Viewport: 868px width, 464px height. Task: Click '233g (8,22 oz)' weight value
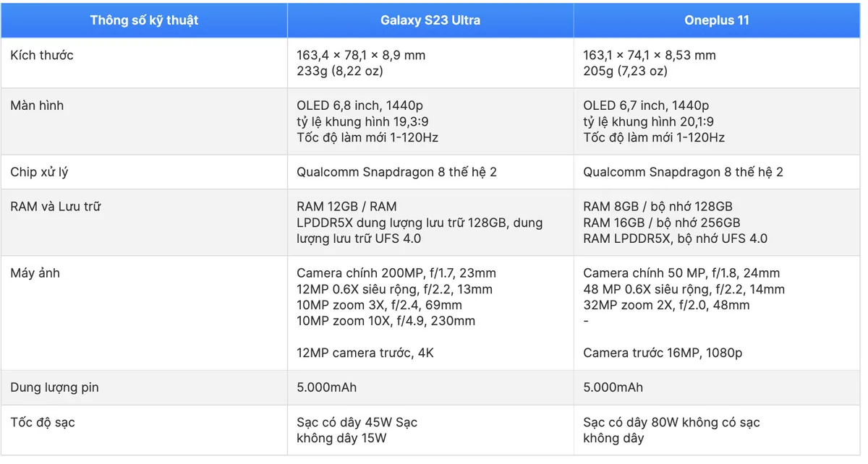pyautogui.click(x=340, y=71)
